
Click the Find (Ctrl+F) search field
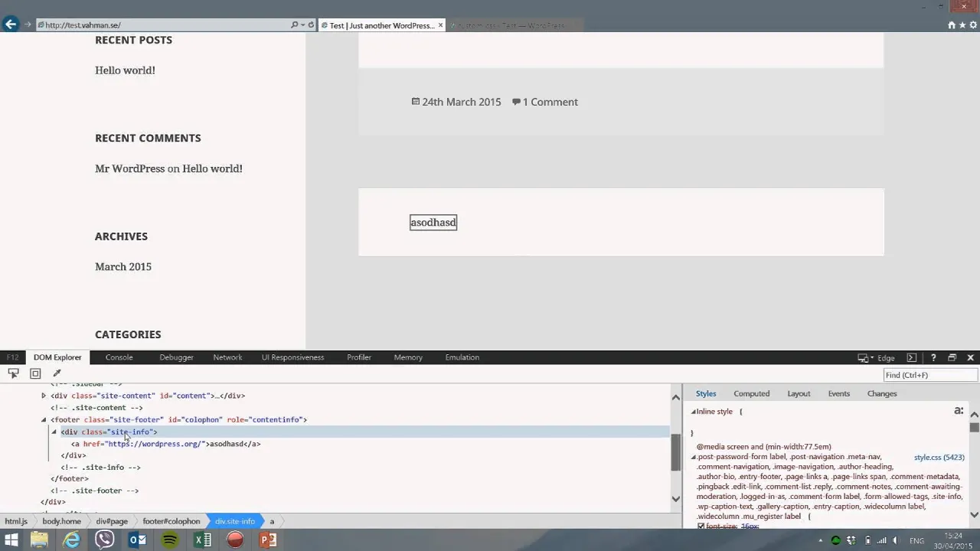tap(930, 375)
